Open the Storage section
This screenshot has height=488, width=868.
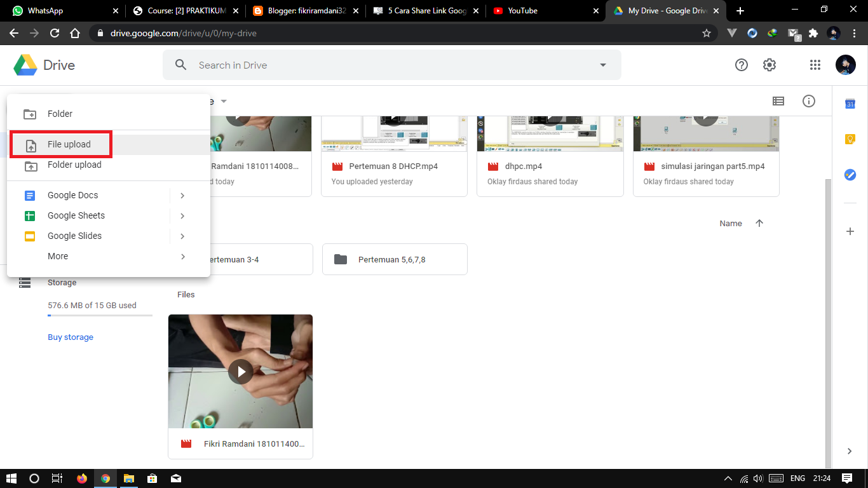pyautogui.click(x=62, y=283)
